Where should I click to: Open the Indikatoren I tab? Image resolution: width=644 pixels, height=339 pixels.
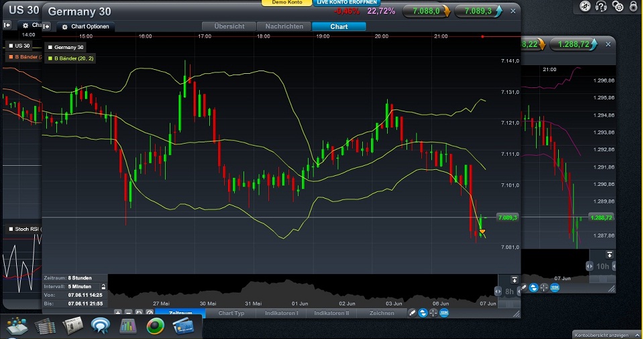pos(281,313)
